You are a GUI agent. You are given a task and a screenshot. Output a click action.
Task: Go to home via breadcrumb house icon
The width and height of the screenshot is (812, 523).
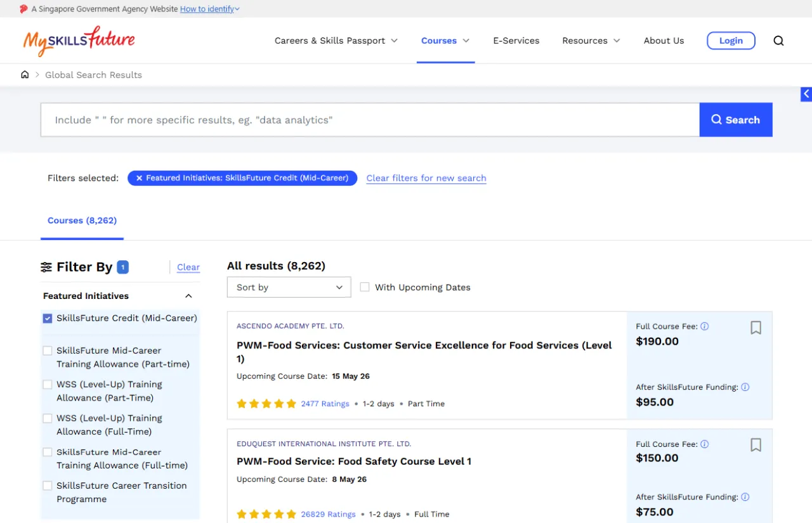pyautogui.click(x=25, y=75)
